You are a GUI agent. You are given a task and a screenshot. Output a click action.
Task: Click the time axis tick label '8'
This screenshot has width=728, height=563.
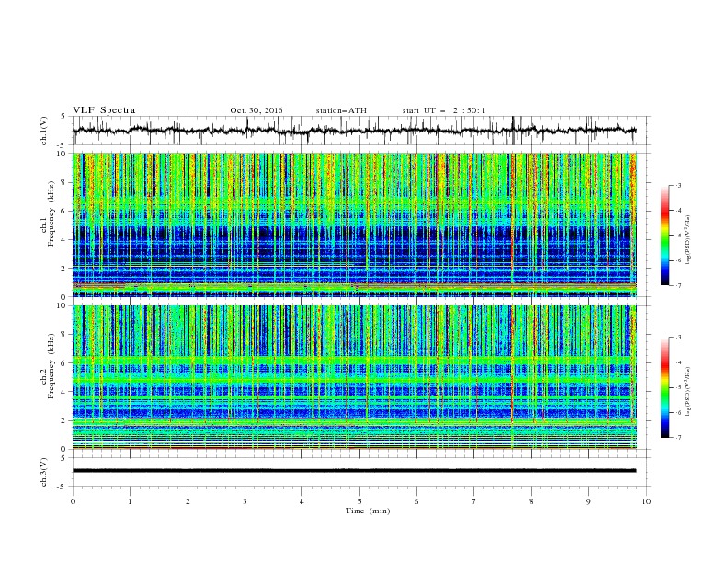(531, 501)
